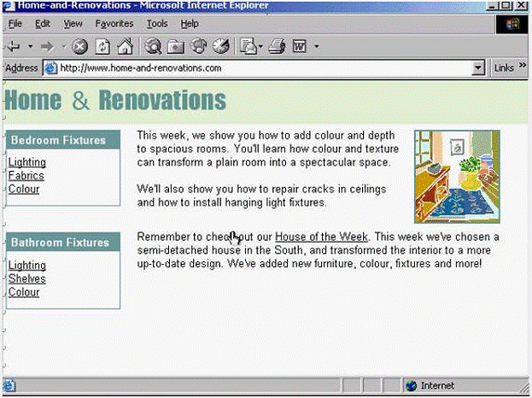Screen dimensions: 532x398
Task: Open the Favorites menu
Action: tap(114, 24)
